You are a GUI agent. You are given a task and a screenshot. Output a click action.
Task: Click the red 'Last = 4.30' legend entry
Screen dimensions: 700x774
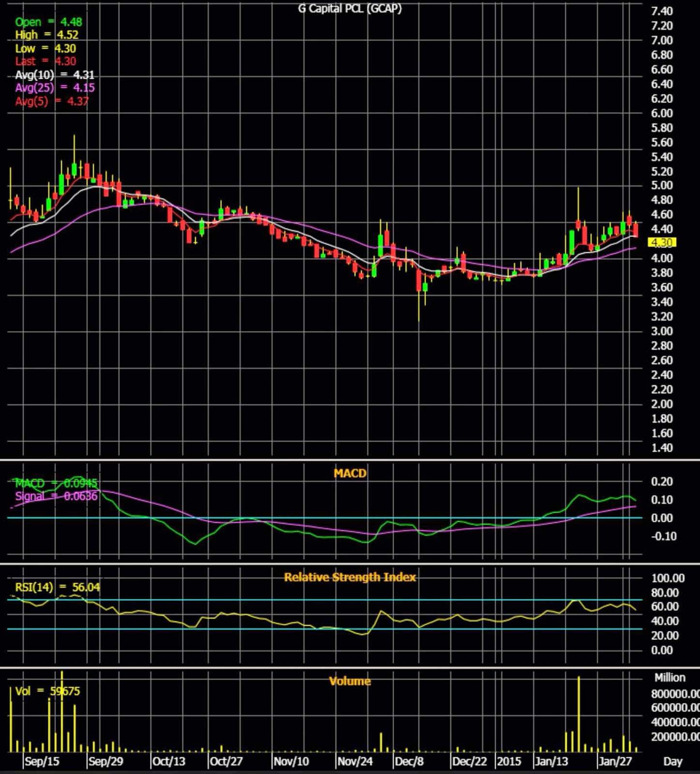[x=45, y=61]
